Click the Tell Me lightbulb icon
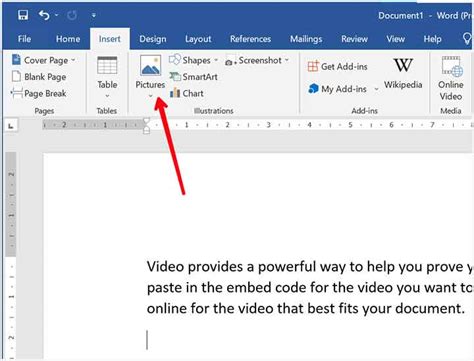This screenshot has height=361, width=474. [x=467, y=39]
